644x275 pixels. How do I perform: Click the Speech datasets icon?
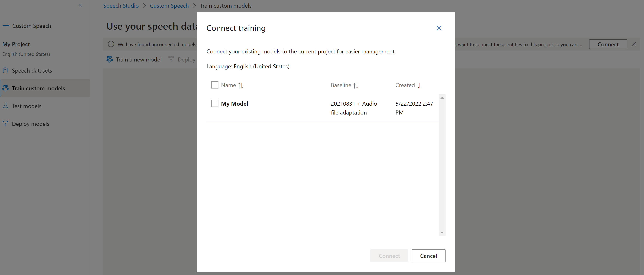pos(6,70)
